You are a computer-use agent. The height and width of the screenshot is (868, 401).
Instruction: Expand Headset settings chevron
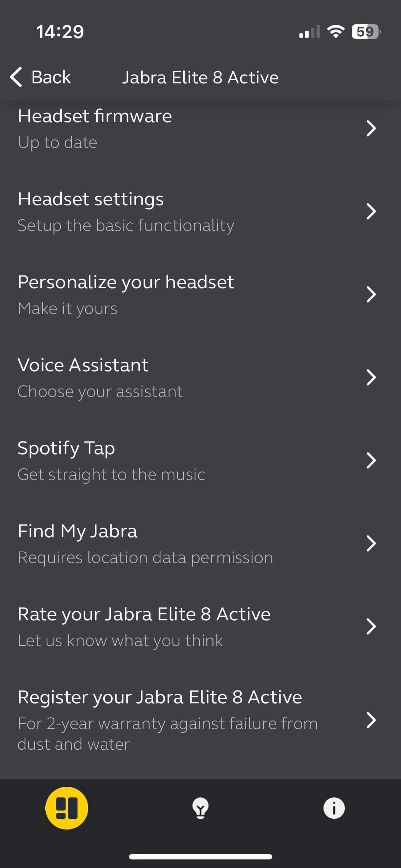pos(371,211)
